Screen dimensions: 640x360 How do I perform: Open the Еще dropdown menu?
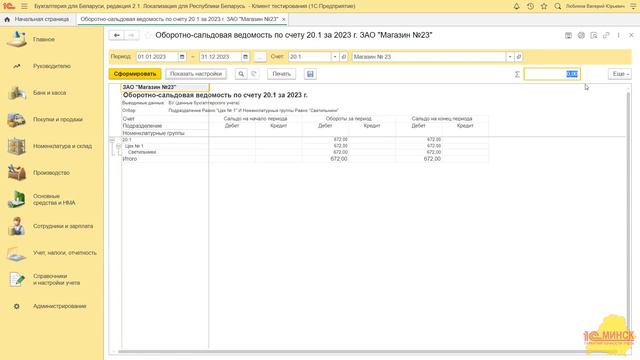tap(620, 74)
